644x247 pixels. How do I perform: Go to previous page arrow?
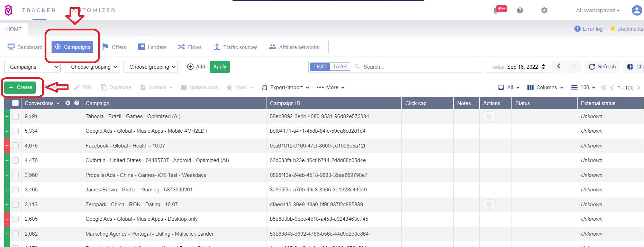point(612,88)
